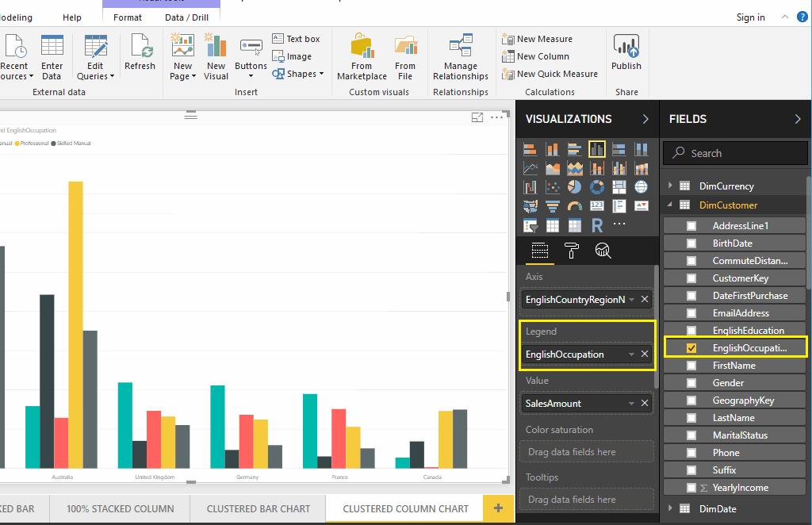Select the area chart visualization
The width and height of the screenshot is (812, 525).
click(x=552, y=168)
